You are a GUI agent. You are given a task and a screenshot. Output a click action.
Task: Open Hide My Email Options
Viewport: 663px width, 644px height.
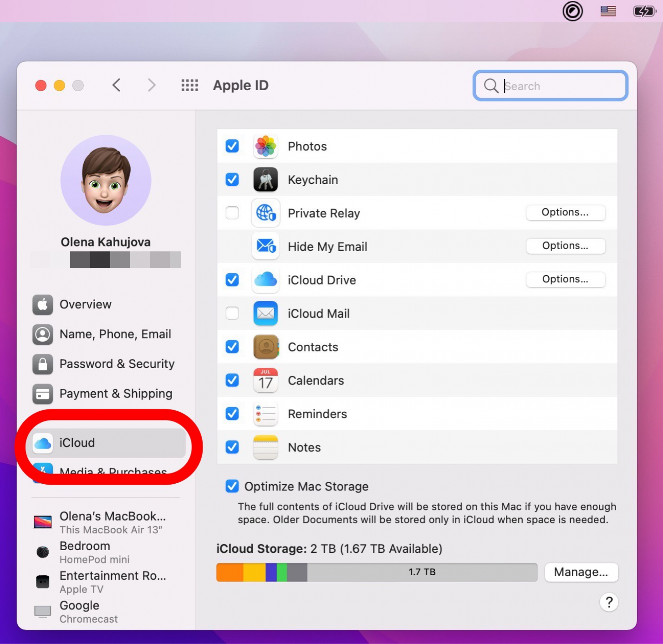point(566,246)
